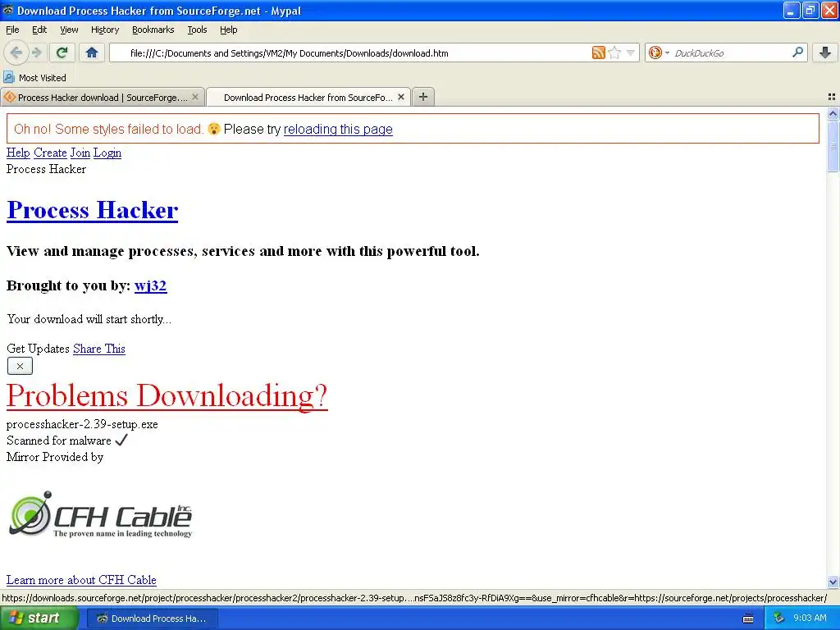Open Learn more about CFH Cable link
The height and width of the screenshot is (630, 840).
(81, 580)
